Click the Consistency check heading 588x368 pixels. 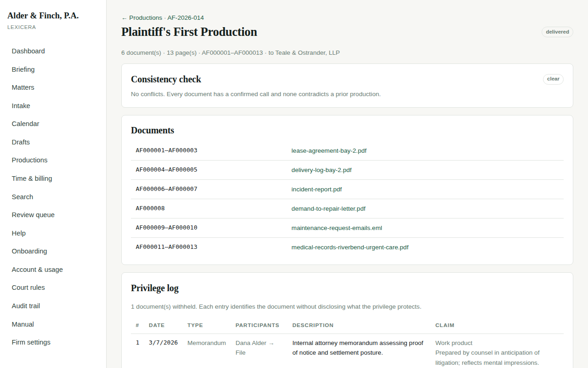click(x=166, y=79)
